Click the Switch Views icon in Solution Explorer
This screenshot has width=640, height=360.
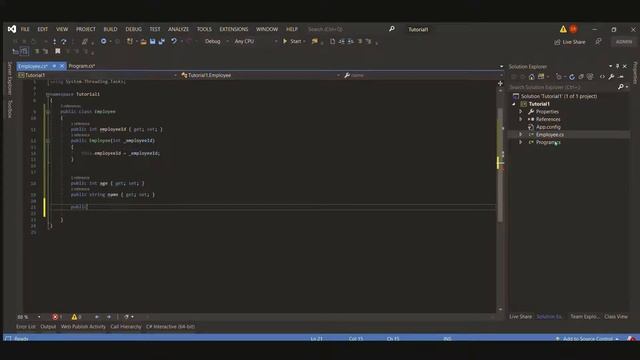click(x=542, y=77)
